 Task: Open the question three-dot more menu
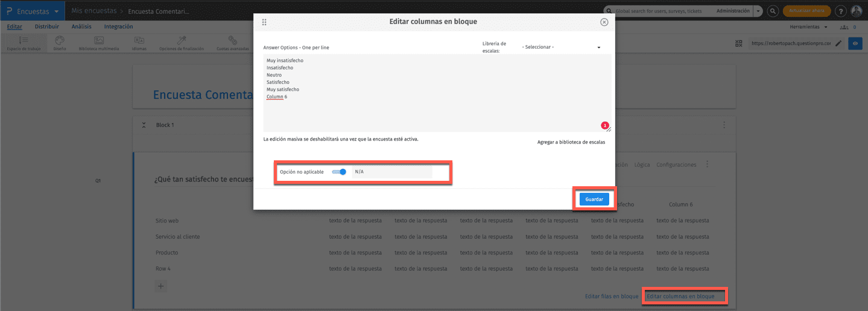click(707, 165)
